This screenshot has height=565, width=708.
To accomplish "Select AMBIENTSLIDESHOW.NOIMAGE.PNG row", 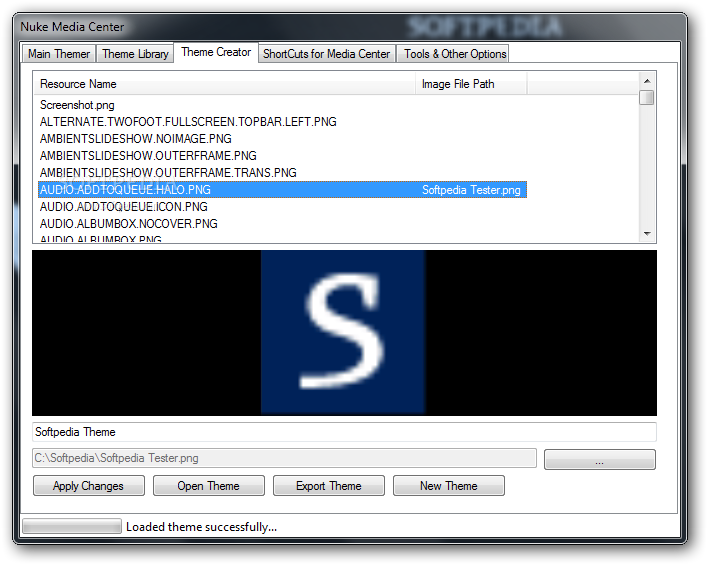I will (x=282, y=139).
